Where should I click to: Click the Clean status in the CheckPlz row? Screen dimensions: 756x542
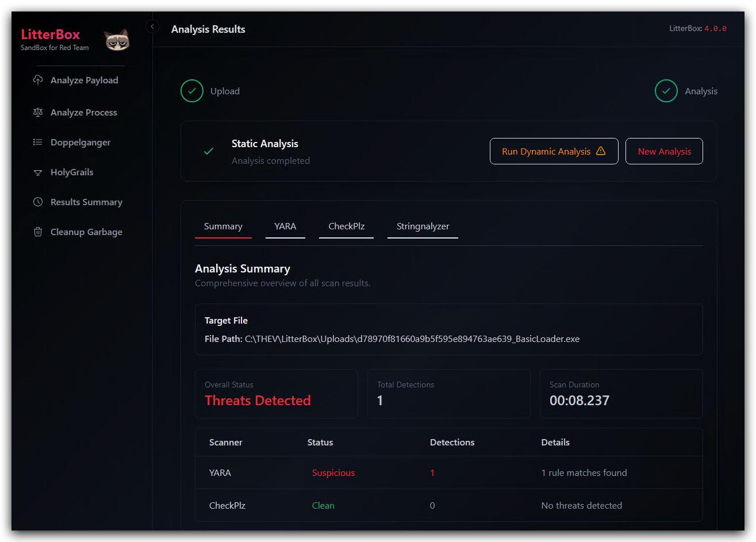(x=323, y=506)
